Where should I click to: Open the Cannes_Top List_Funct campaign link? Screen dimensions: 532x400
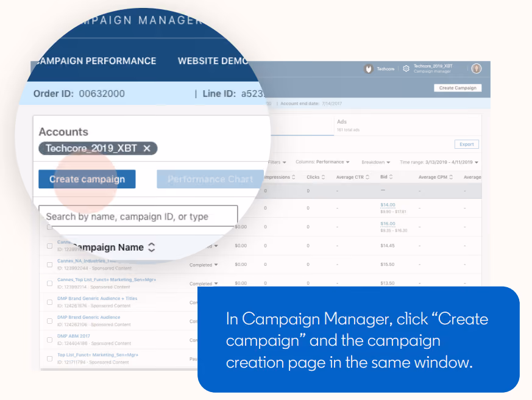(107, 279)
